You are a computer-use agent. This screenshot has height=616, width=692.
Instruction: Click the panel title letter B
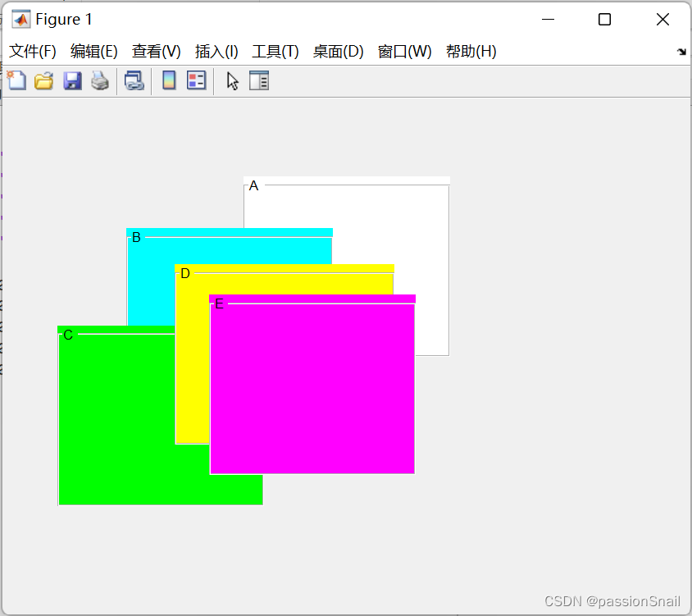pyautogui.click(x=136, y=238)
